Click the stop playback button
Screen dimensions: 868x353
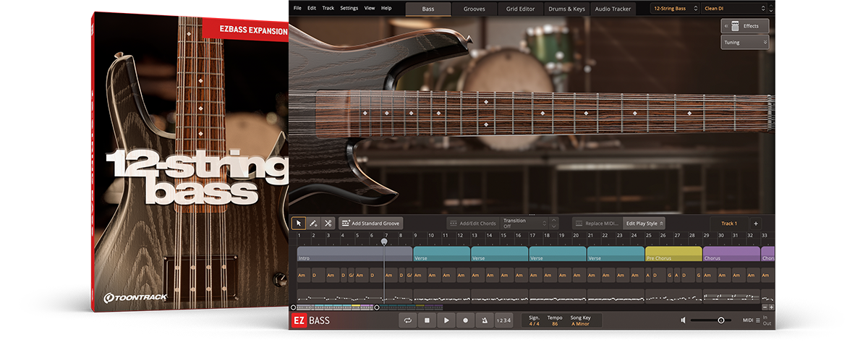[427, 320]
